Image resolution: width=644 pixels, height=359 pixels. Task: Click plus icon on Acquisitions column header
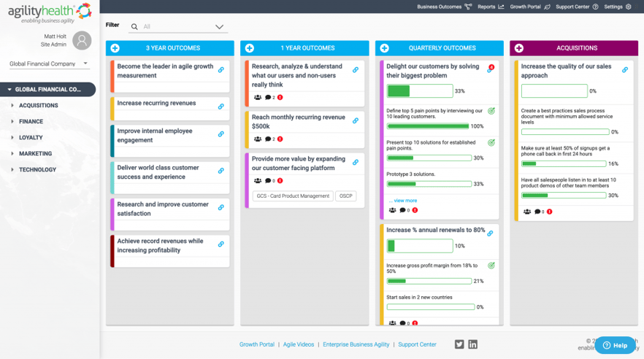click(518, 48)
